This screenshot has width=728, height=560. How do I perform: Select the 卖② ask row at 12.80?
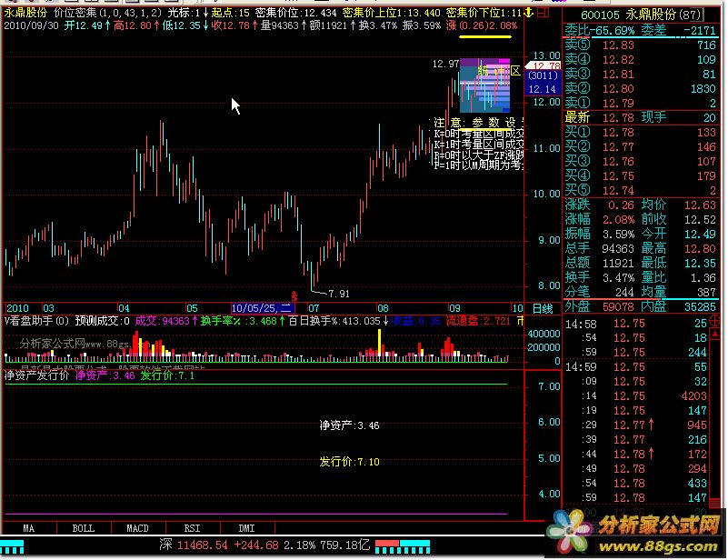[x=640, y=88]
